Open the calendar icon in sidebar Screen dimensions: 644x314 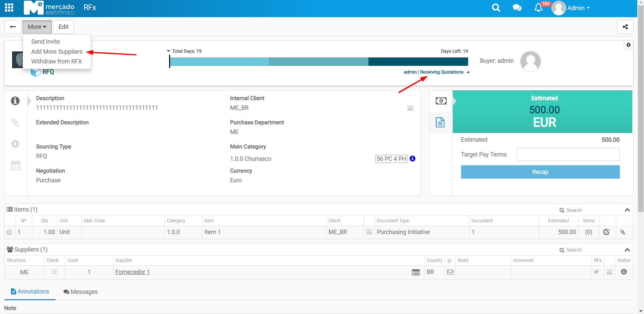(x=15, y=165)
